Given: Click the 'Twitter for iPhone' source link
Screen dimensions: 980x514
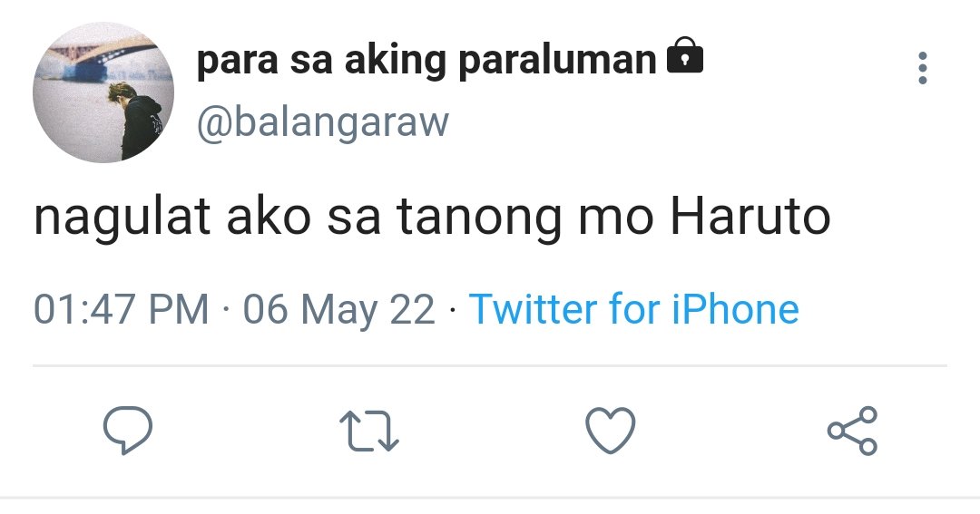Looking at the screenshot, I should coord(633,308).
